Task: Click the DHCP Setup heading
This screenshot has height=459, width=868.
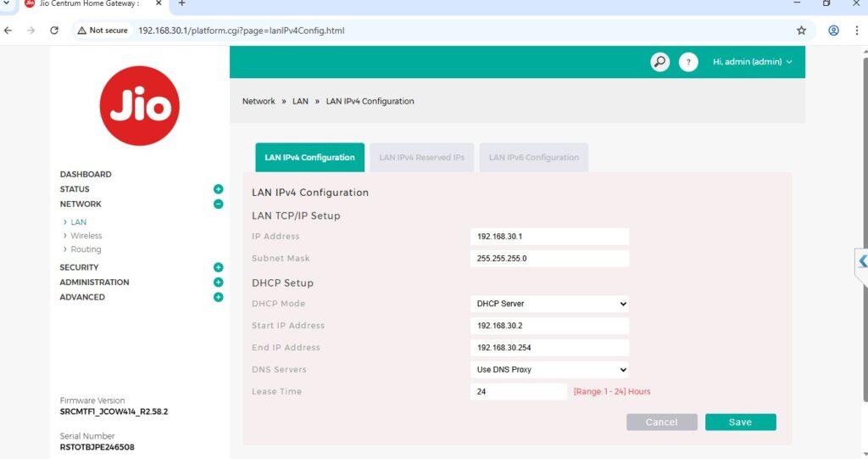Action: coord(283,283)
